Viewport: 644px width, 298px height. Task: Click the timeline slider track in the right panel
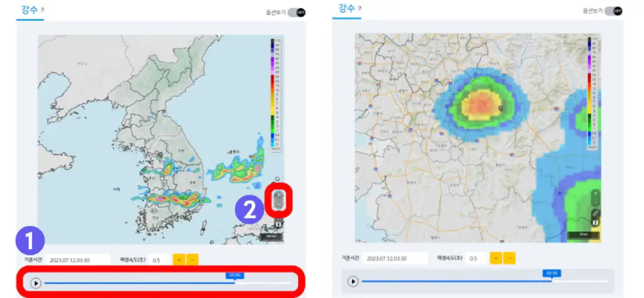tap(484, 282)
